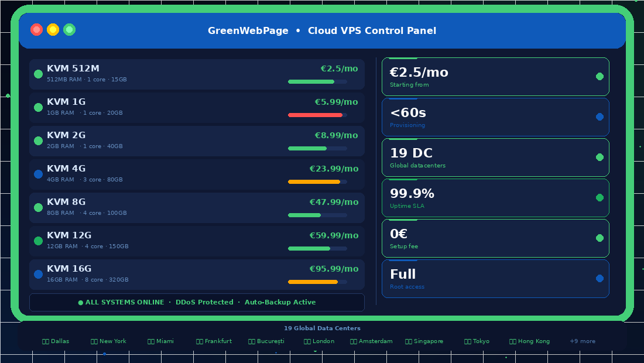This screenshot has height=363, width=644.
Task: Select the Singapore data center entry
Action: point(424,341)
